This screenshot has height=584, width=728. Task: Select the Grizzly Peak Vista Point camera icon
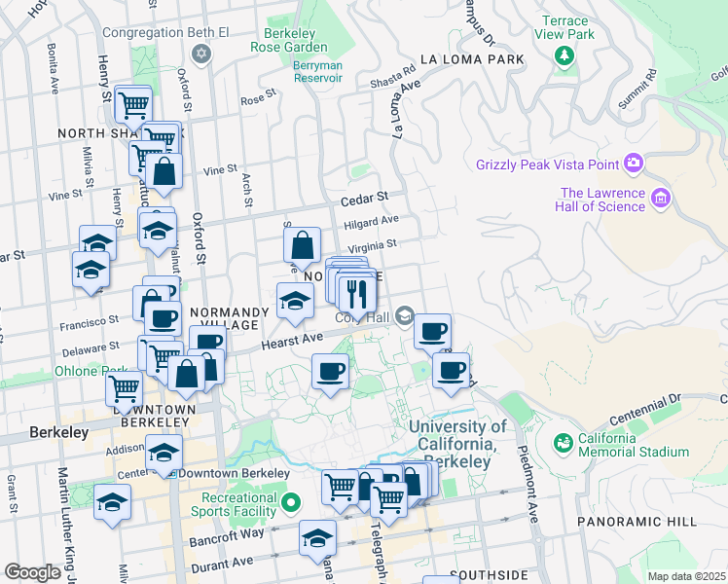(x=634, y=163)
